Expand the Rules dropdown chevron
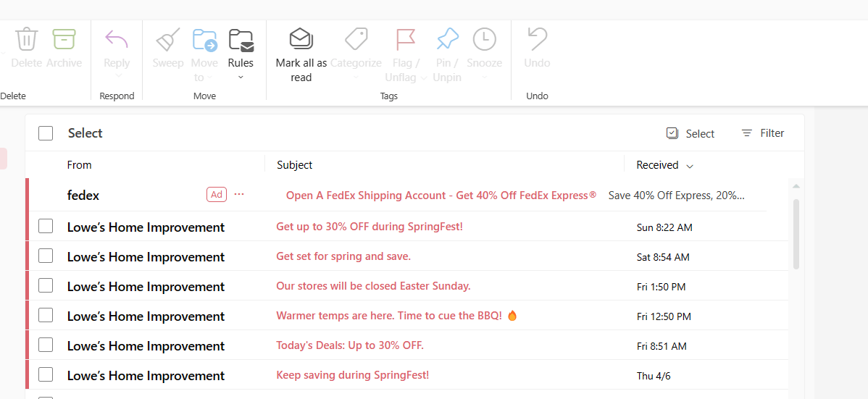This screenshot has width=868, height=399. (241, 77)
